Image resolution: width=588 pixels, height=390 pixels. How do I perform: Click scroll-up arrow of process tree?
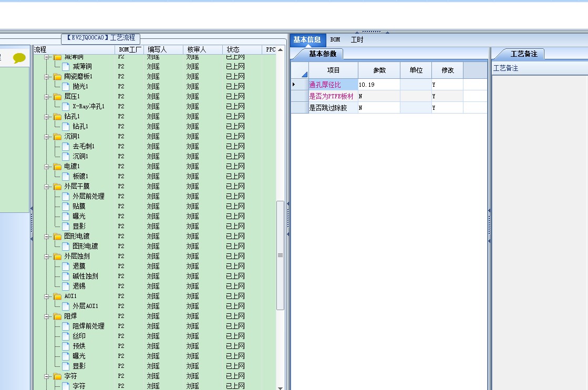280,49
